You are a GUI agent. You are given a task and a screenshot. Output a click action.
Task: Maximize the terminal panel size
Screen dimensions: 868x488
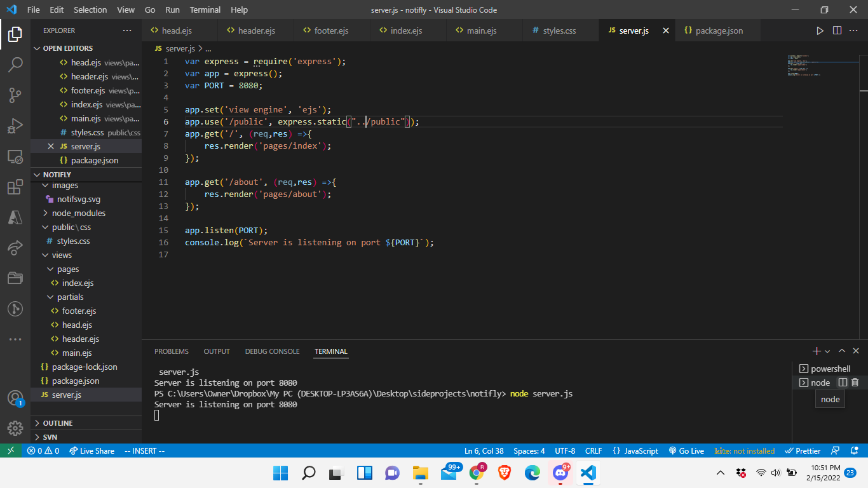[x=842, y=351]
